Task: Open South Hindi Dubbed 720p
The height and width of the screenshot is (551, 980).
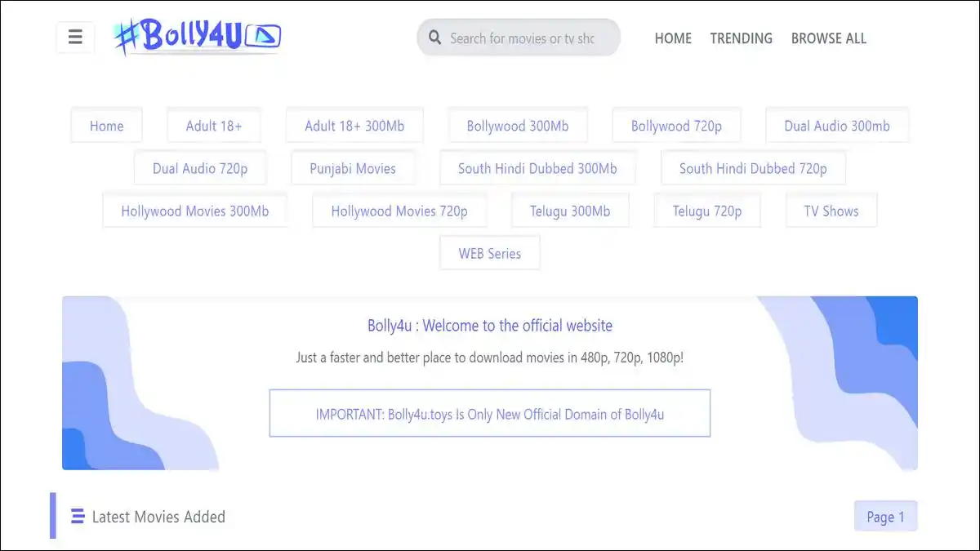Action: pos(753,168)
